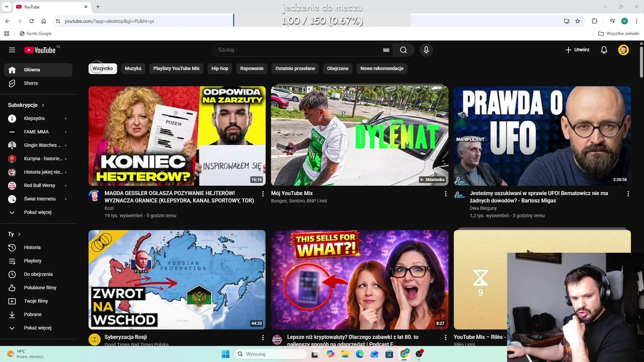Open Klepsydra channel subscription
The height and width of the screenshot is (362, 644).
point(38,119)
